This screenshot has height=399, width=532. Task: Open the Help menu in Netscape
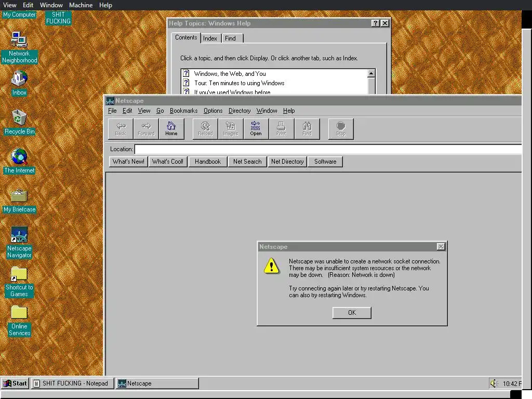click(289, 111)
